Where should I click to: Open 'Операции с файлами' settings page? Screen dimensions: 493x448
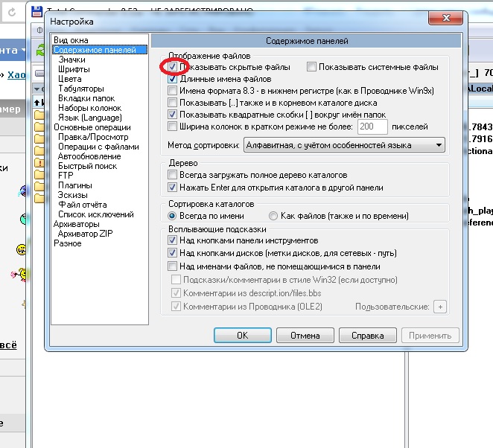click(98, 147)
